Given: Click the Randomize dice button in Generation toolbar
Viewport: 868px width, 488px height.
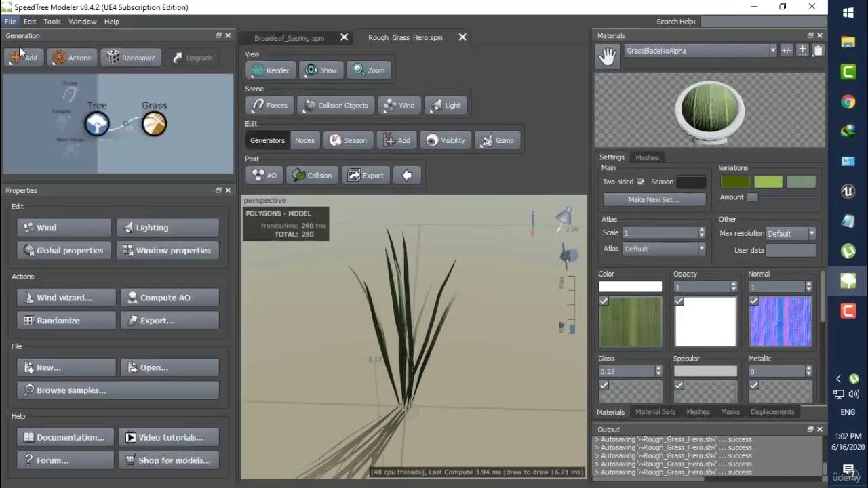Looking at the screenshot, I should (x=131, y=58).
